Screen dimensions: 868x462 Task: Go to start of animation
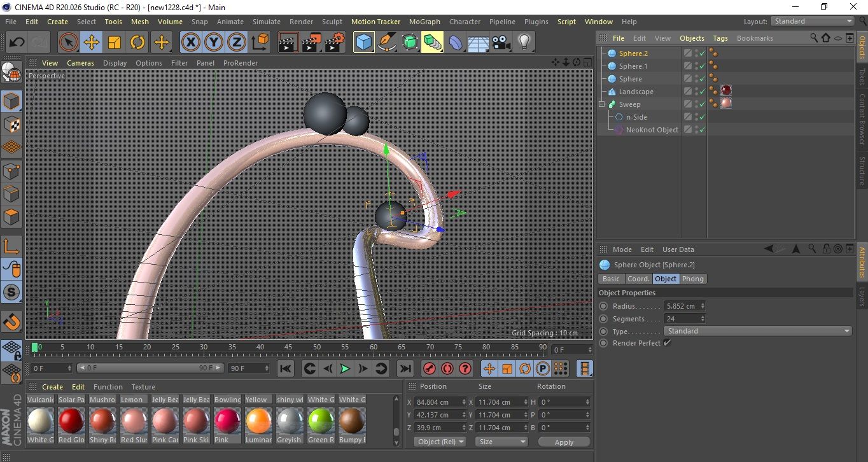(285, 368)
